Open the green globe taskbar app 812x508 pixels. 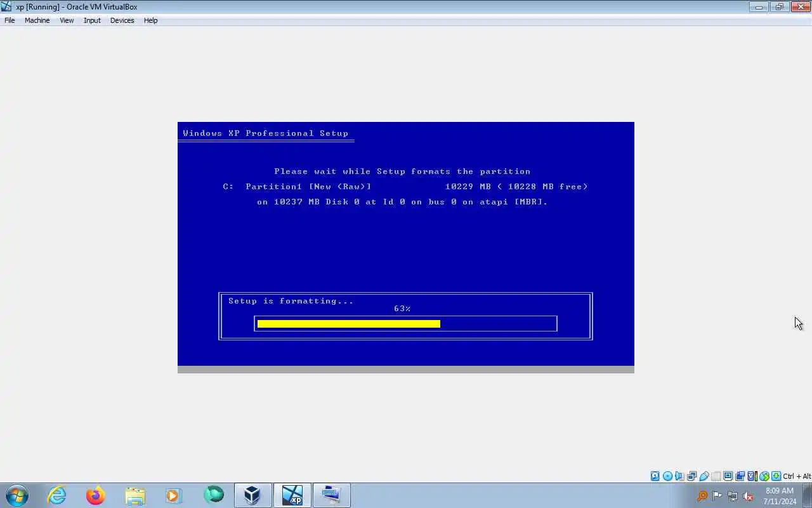click(x=214, y=495)
